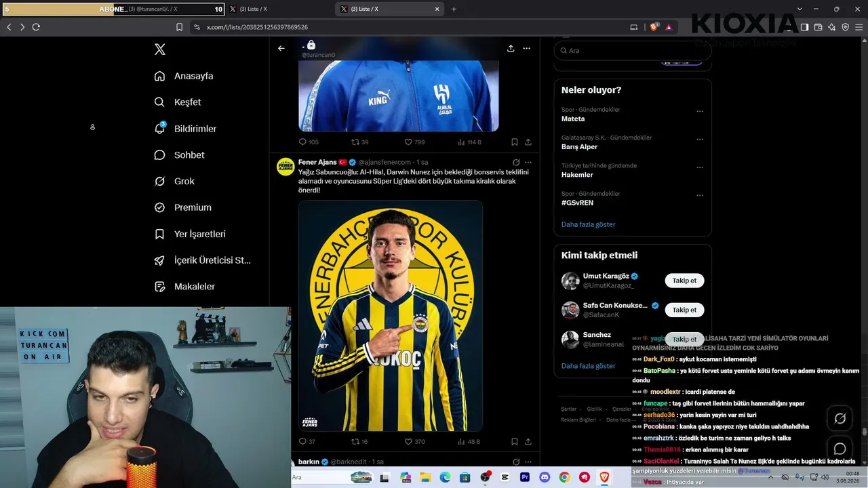
Task: Open the Brave Wallet icon
Action: (818, 27)
